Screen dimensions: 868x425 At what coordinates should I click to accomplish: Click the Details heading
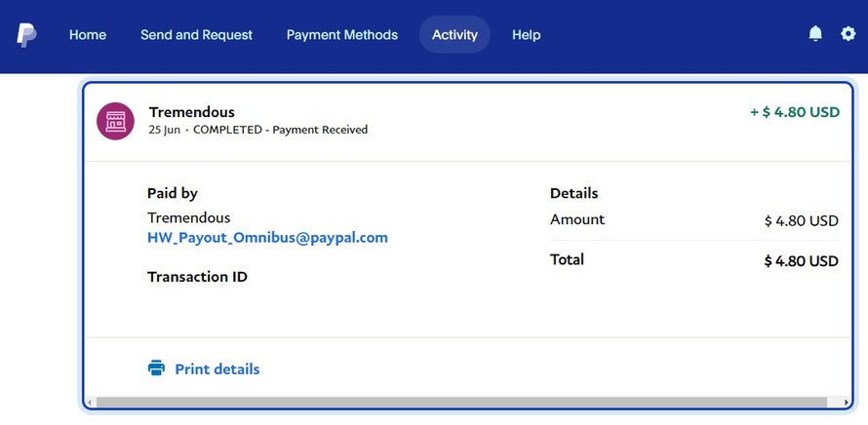click(x=574, y=193)
